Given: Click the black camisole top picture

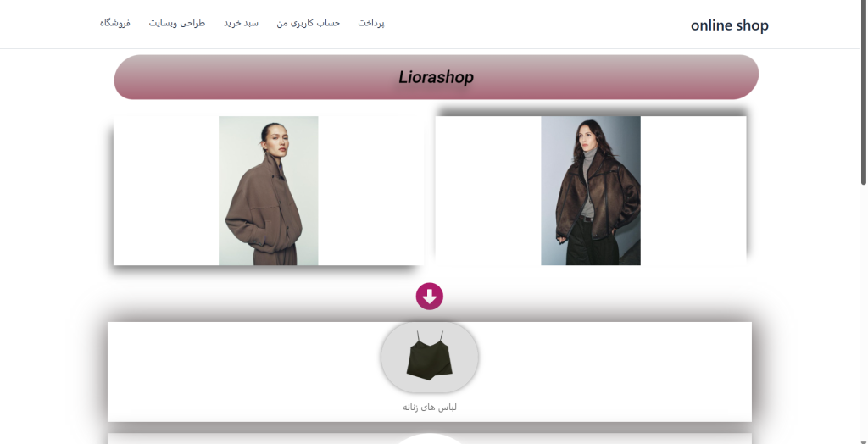Looking at the screenshot, I should pos(430,355).
